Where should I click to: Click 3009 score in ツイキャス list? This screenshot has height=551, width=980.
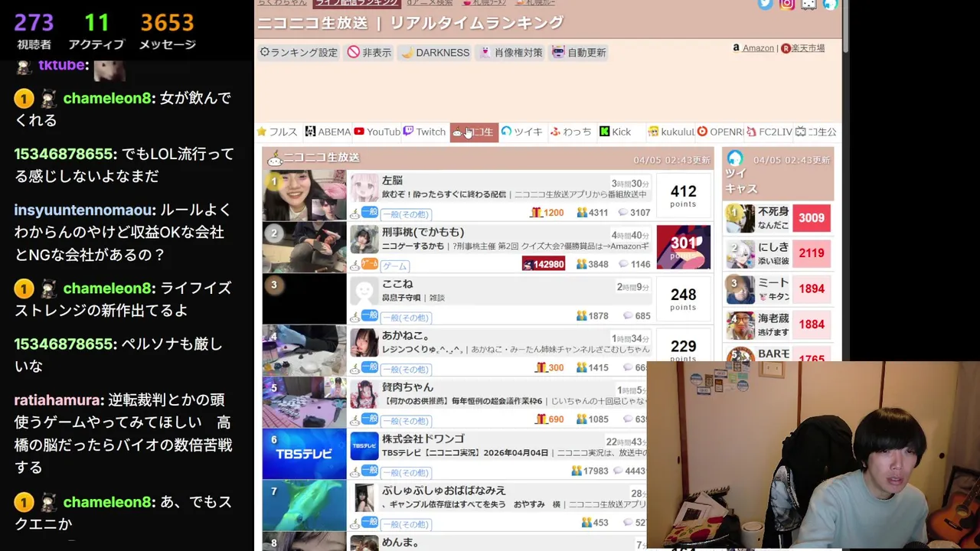(812, 218)
